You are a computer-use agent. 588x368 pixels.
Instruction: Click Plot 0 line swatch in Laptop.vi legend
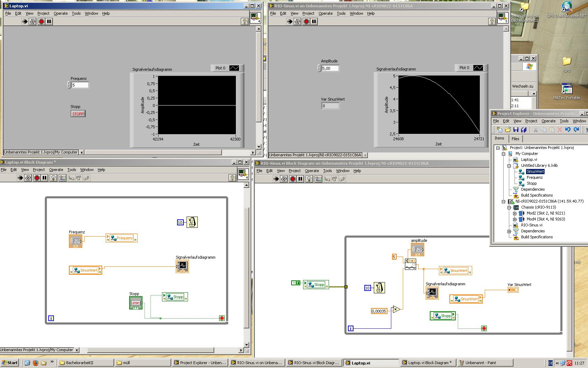pos(234,68)
